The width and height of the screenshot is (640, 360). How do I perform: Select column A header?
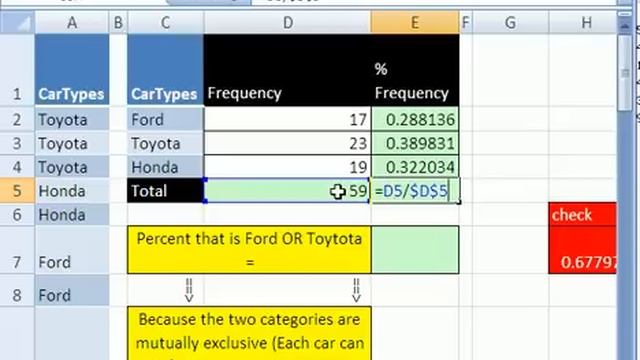click(x=72, y=23)
